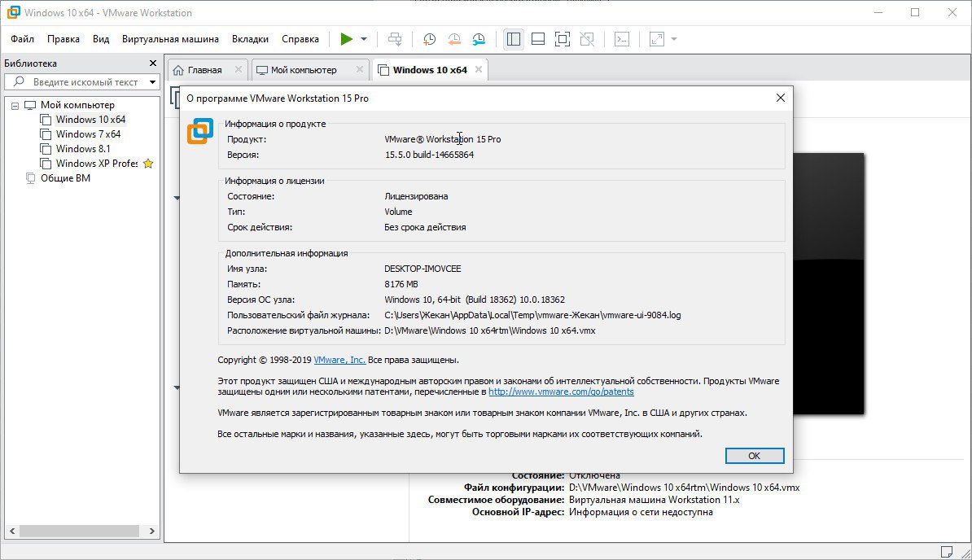This screenshot has width=972, height=560.
Task: Click the library scrollbar left arrow
Action: click(x=11, y=531)
